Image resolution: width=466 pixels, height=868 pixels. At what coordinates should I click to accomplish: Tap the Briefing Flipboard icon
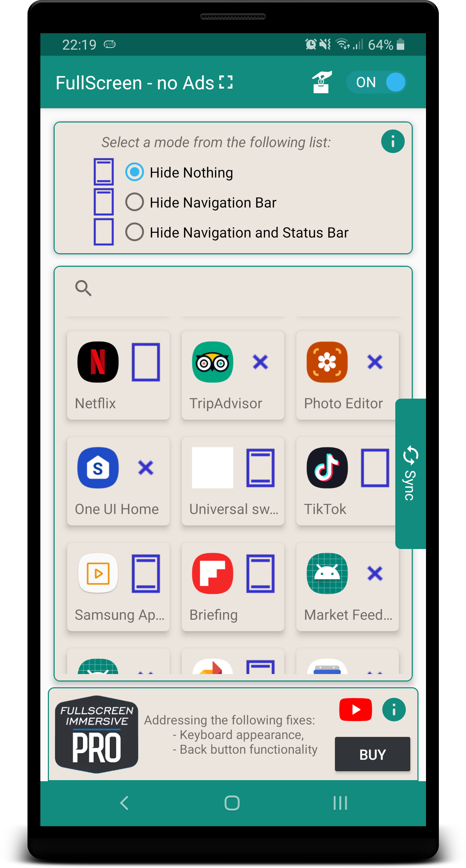[x=212, y=573]
